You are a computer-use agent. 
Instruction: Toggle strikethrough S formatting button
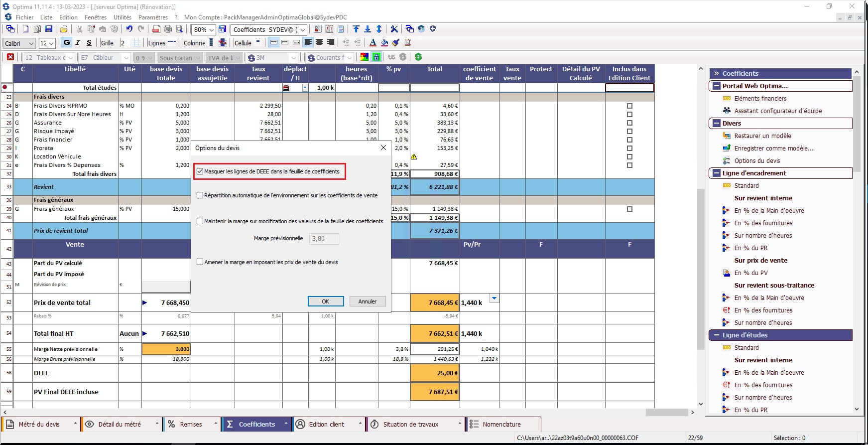click(89, 42)
